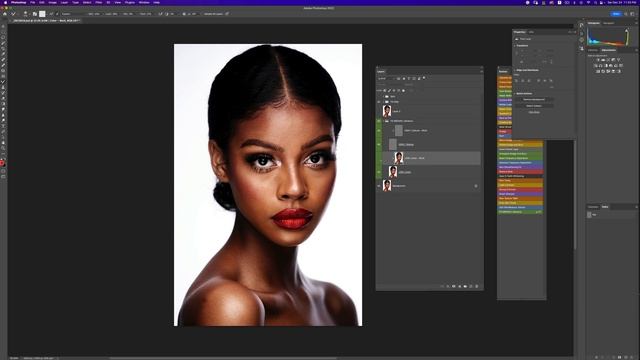Click the create new layer icon
Viewport: 640px width, 360px height.
[x=471, y=287]
